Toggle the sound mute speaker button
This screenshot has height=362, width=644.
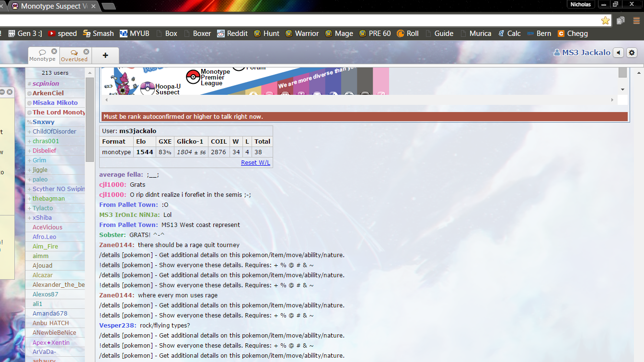click(619, 53)
